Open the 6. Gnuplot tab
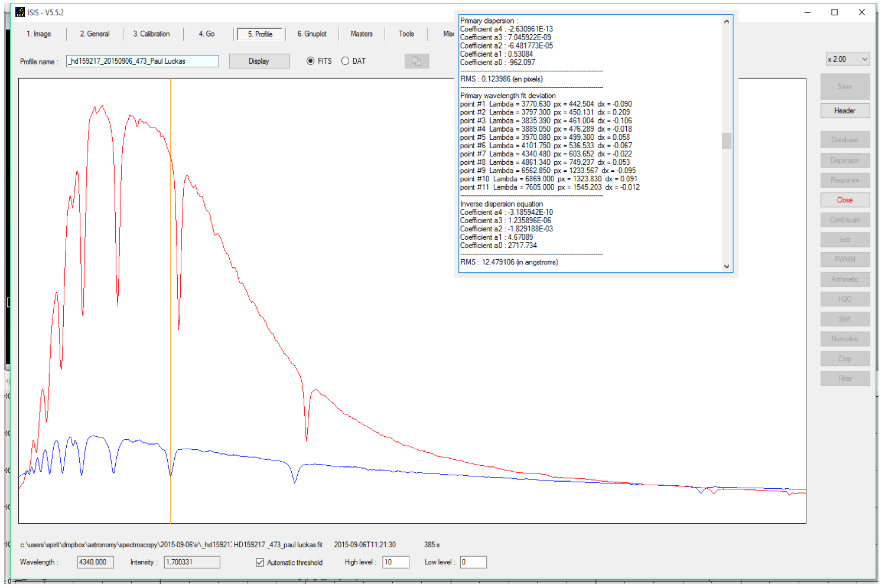 coord(312,34)
